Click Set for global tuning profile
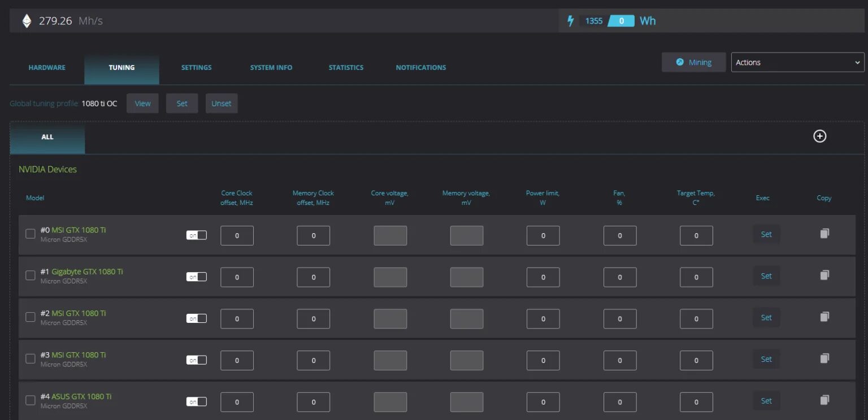Image resolution: width=868 pixels, height=420 pixels. tap(182, 103)
